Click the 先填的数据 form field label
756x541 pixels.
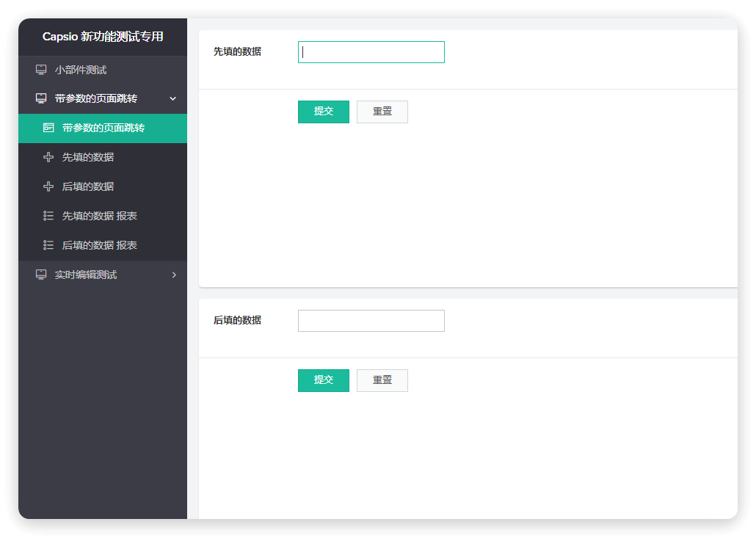pyautogui.click(x=237, y=51)
